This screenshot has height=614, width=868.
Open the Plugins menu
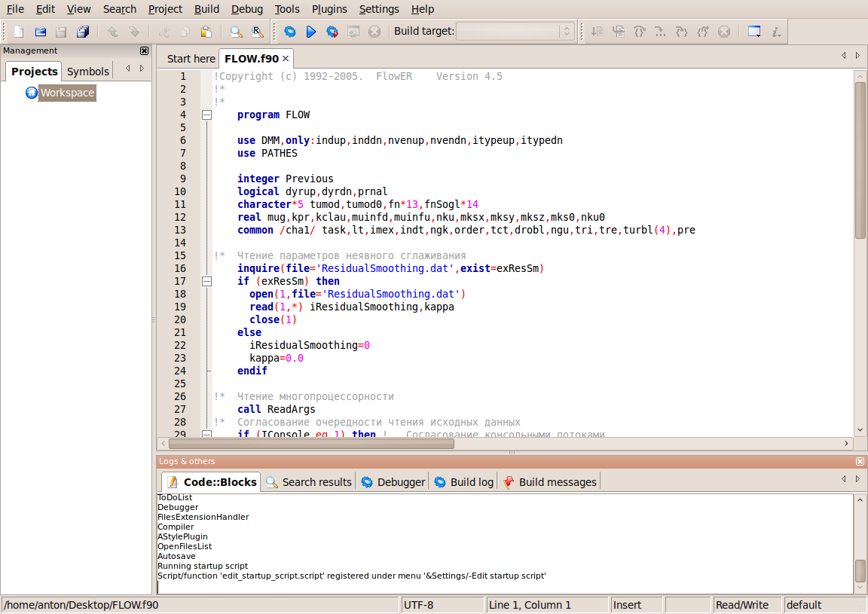329,9
